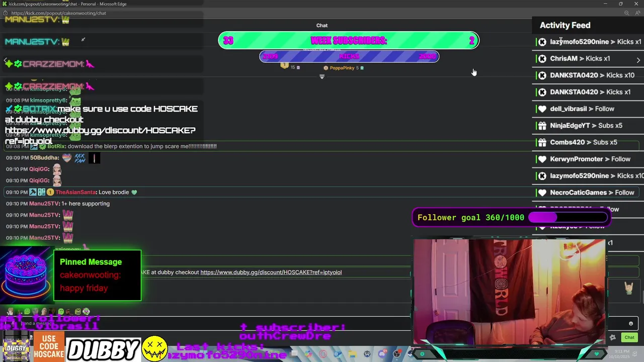Open chat settings gear beside Chat button
The width and height of the screenshot is (644, 362).
(612, 337)
